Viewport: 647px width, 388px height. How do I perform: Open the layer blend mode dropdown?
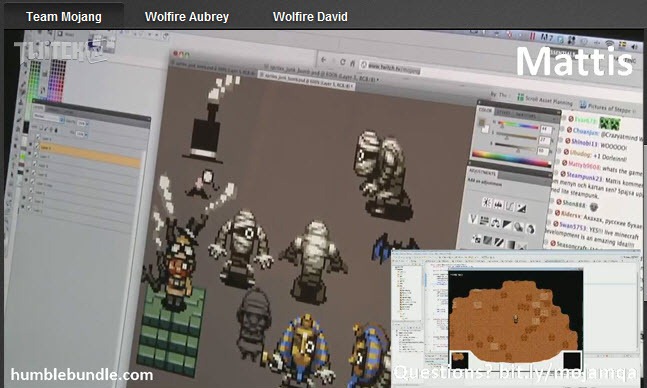coord(49,118)
